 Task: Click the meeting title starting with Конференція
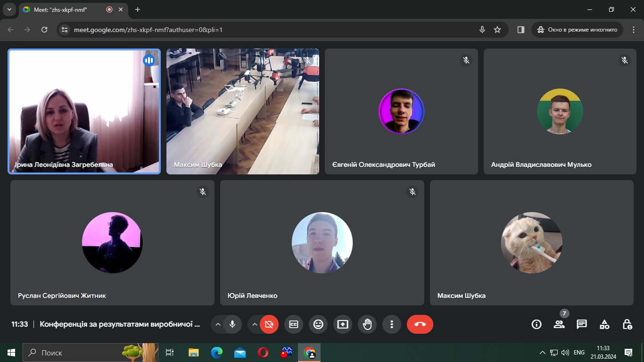point(120,324)
